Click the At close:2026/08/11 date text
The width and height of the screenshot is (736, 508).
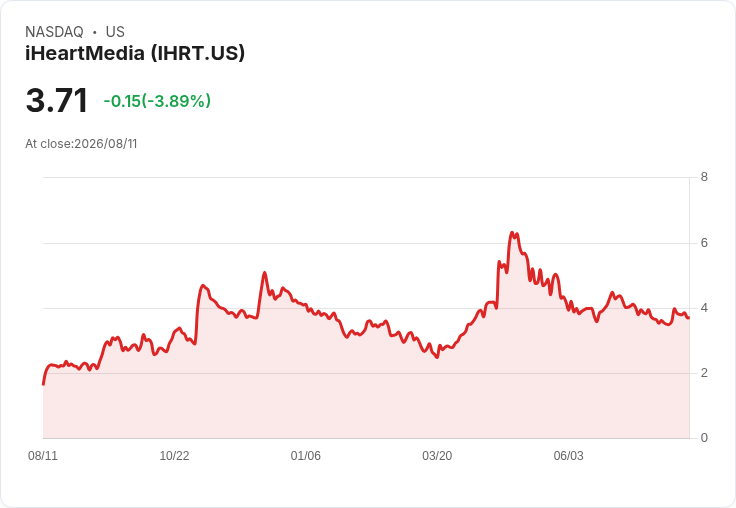tap(81, 144)
